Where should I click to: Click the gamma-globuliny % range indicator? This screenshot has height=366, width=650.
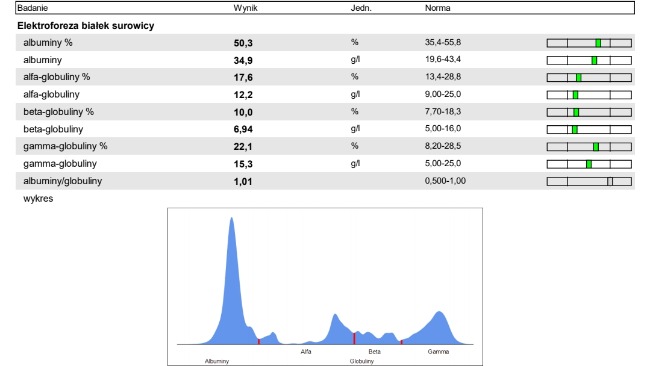pos(589,147)
